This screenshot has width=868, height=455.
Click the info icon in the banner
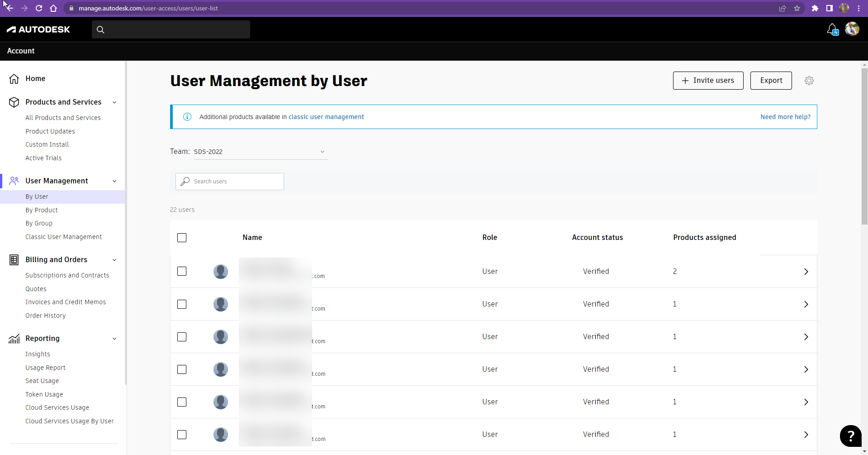tap(187, 117)
